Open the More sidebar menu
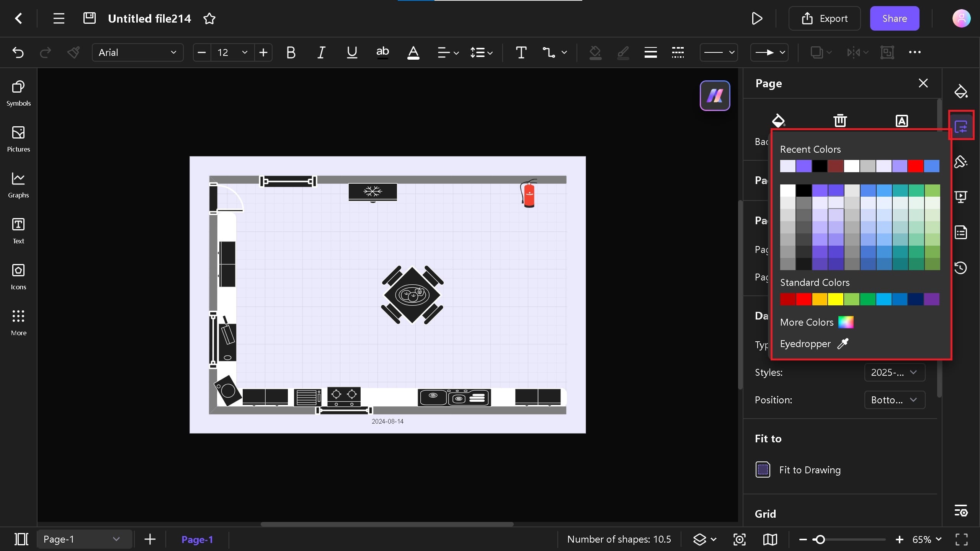The height and width of the screenshot is (551, 980). (18, 323)
